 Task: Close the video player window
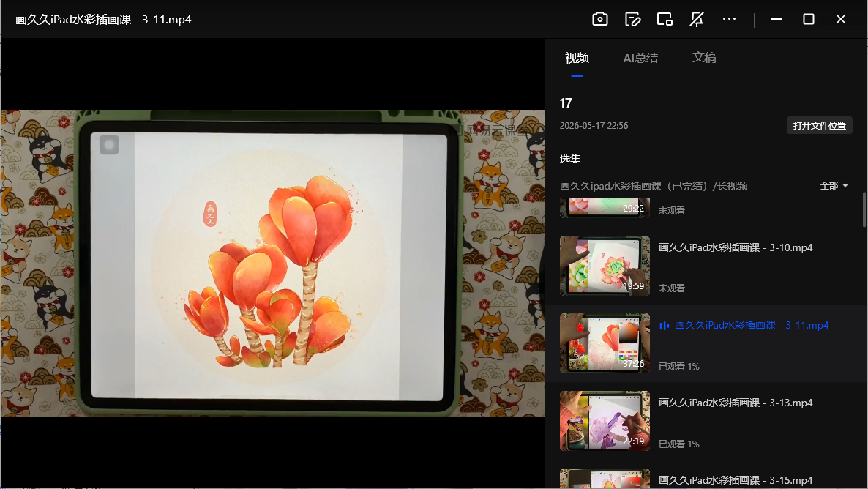(840, 19)
